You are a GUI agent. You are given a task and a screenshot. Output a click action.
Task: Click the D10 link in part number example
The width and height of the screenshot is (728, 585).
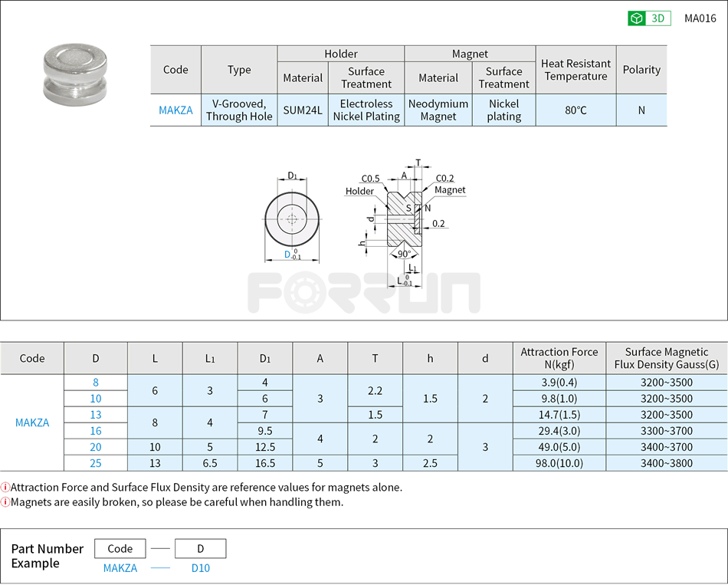point(200,568)
